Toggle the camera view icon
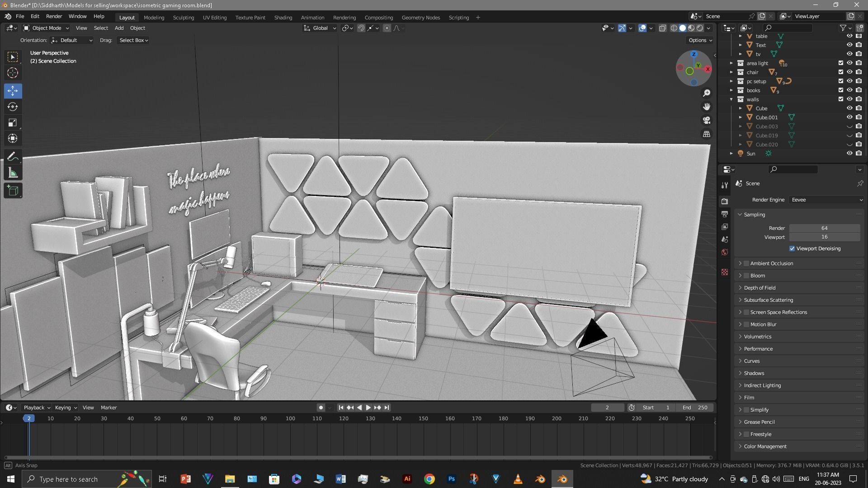 707,120
